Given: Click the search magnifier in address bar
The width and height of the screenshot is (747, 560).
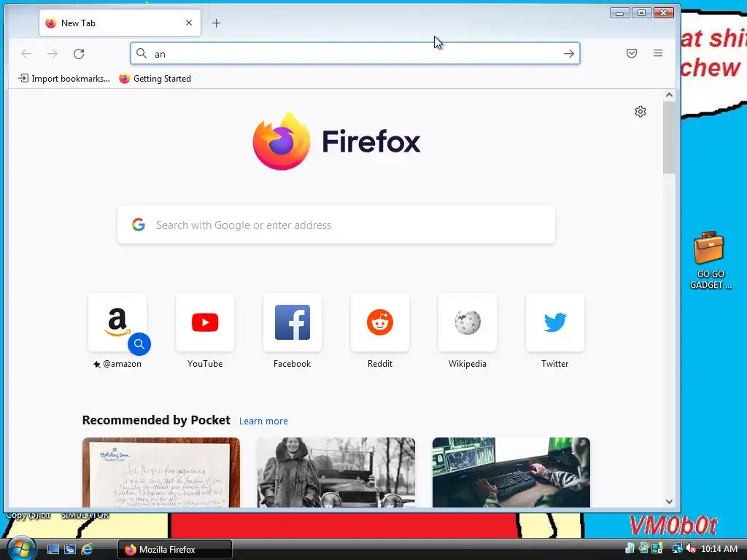Looking at the screenshot, I should point(142,53).
